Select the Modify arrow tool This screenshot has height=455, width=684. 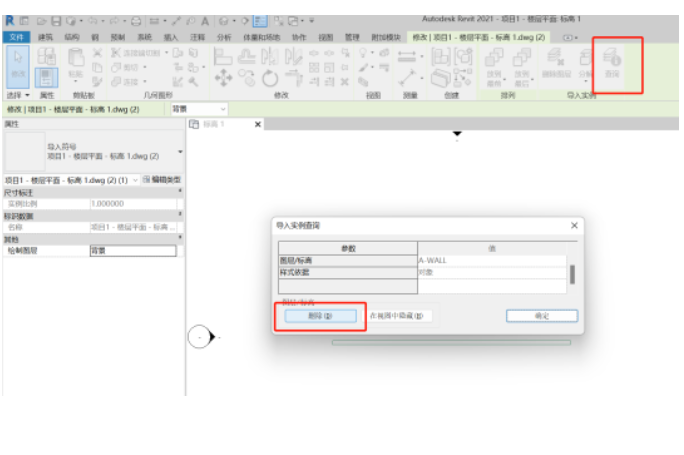coord(18,66)
